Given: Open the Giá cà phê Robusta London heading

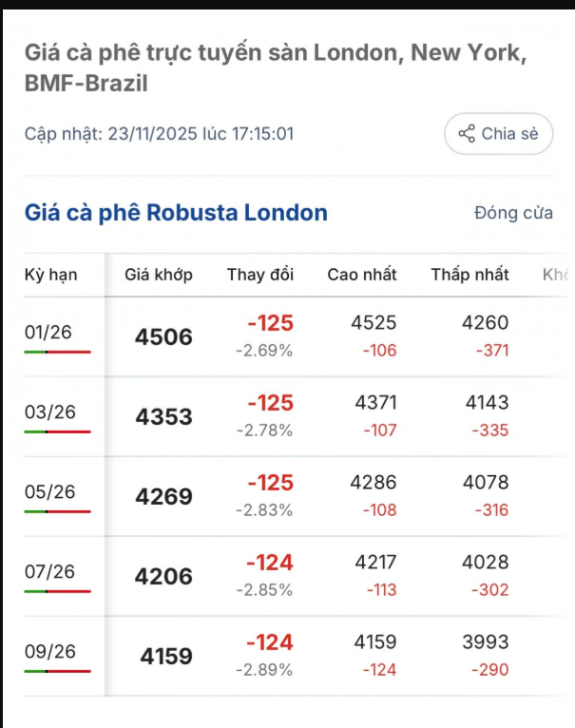Looking at the screenshot, I should [x=176, y=213].
